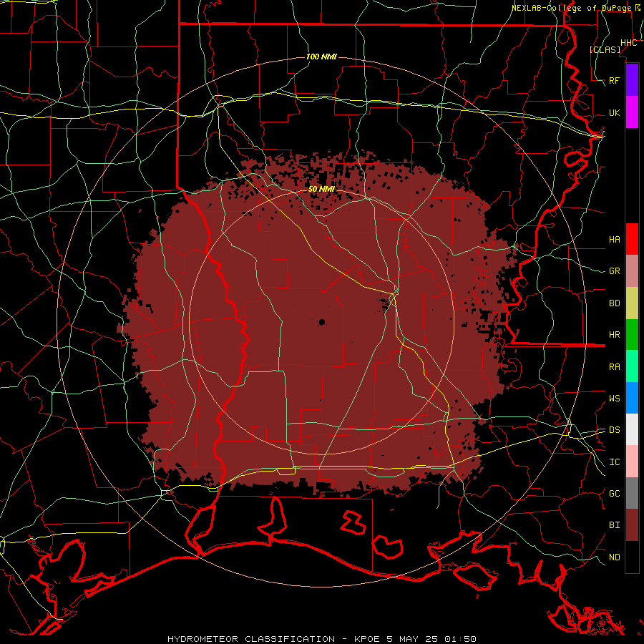This screenshot has height=644, width=644.
Task: Click the black radar site dot at center
Action: coord(322,322)
